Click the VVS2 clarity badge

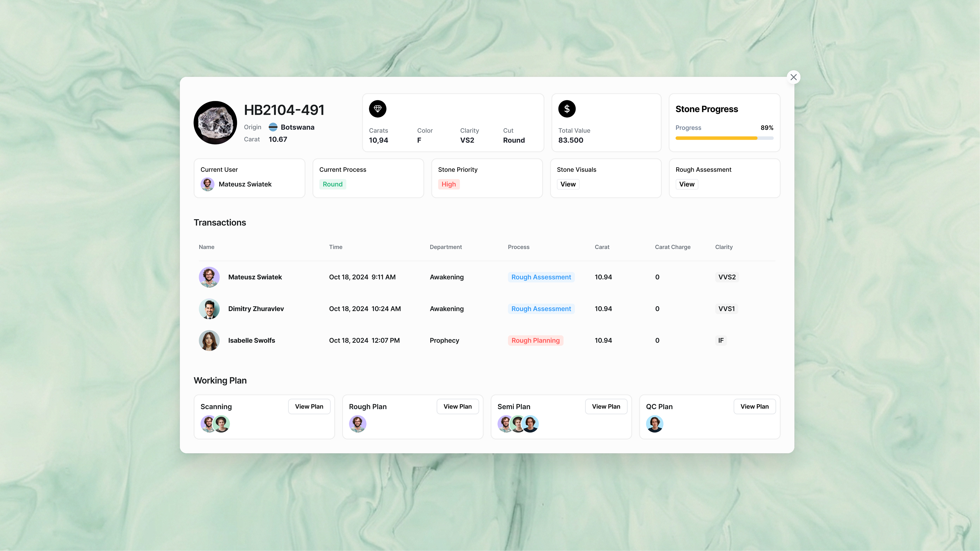click(727, 277)
